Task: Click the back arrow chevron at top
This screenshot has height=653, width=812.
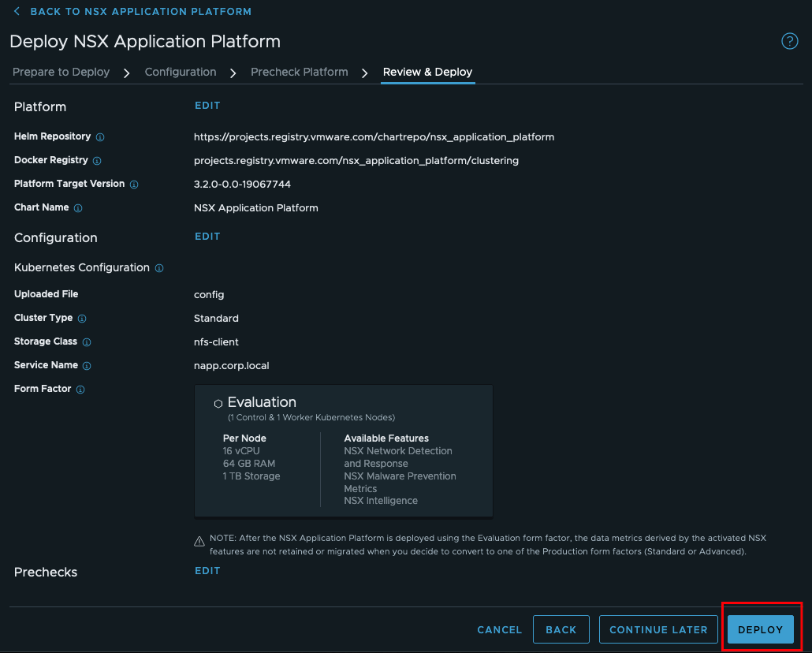Action: click(x=17, y=11)
